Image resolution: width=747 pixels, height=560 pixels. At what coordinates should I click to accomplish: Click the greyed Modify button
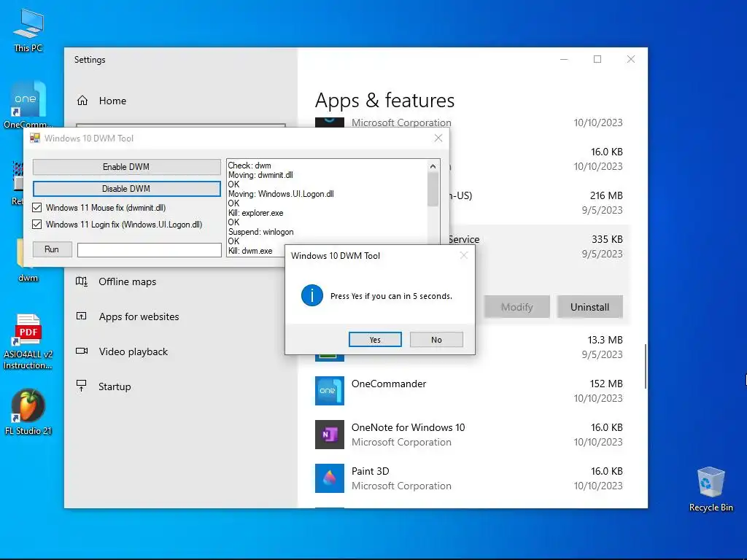(x=517, y=307)
